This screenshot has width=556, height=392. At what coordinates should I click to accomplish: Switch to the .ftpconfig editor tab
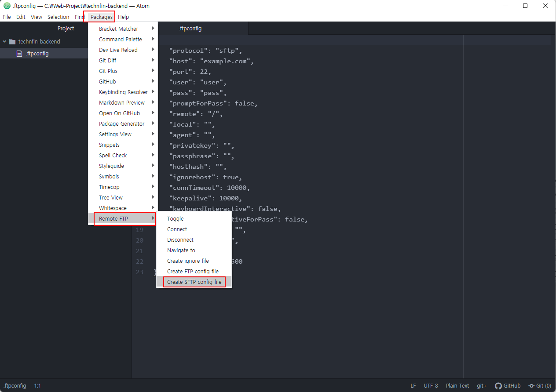(190, 28)
